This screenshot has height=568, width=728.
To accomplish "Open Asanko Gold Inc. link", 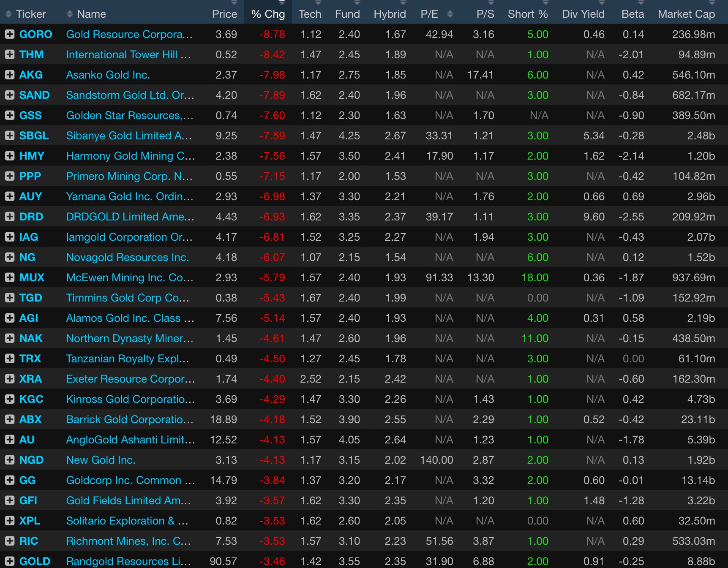I will coord(108,75).
